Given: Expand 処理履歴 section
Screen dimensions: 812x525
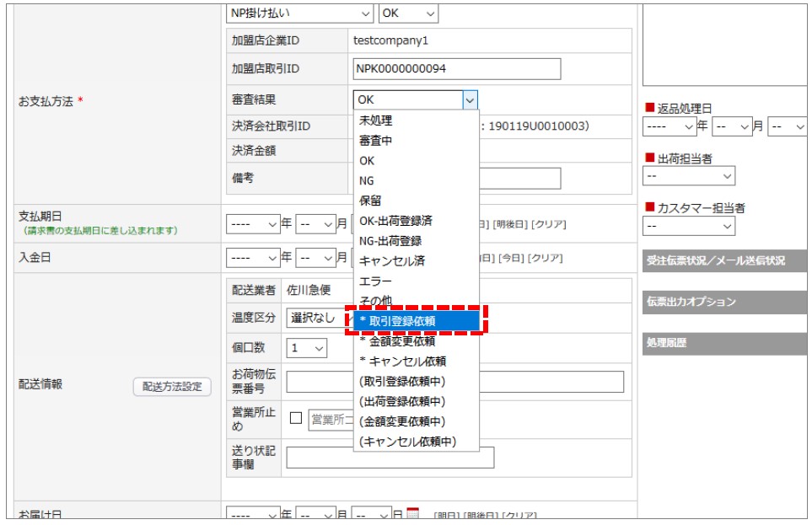Looking at the screenshot, I should 724,343.
